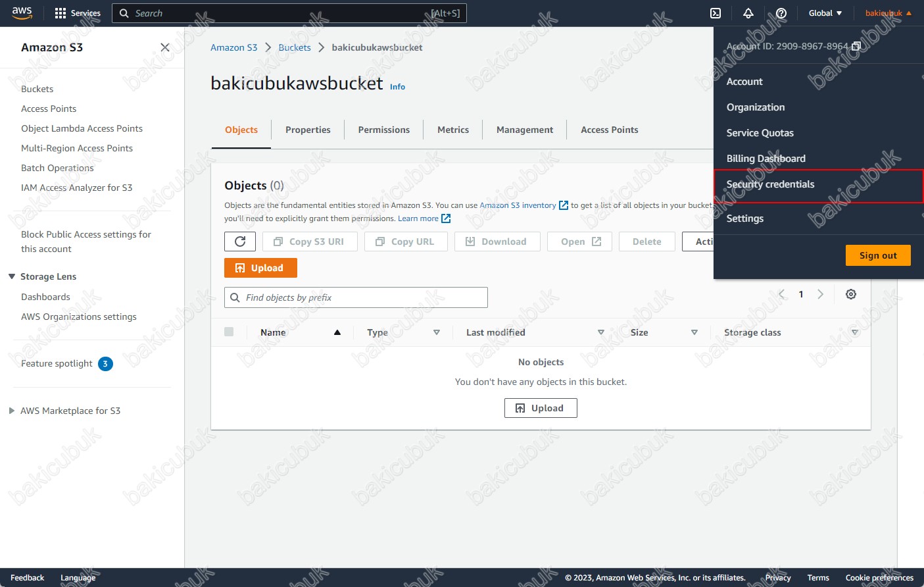
Task: Open Access Points in the sidebar
Action: coord(49,109)
